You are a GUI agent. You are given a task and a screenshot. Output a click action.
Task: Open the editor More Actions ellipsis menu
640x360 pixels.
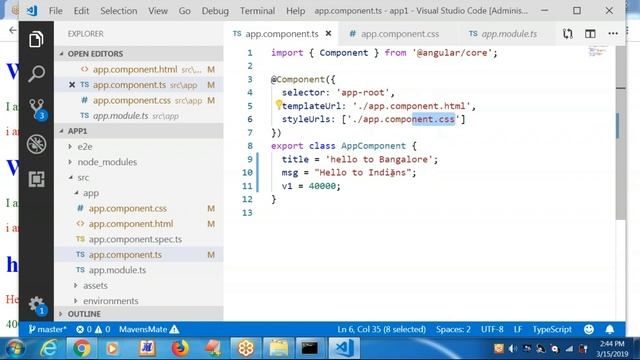[x=613, y=34]
